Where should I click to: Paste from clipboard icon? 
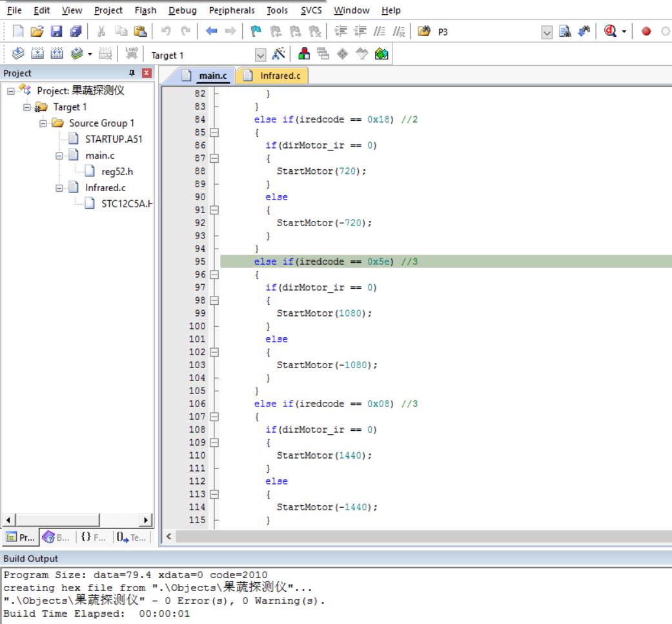coord(140,31)
